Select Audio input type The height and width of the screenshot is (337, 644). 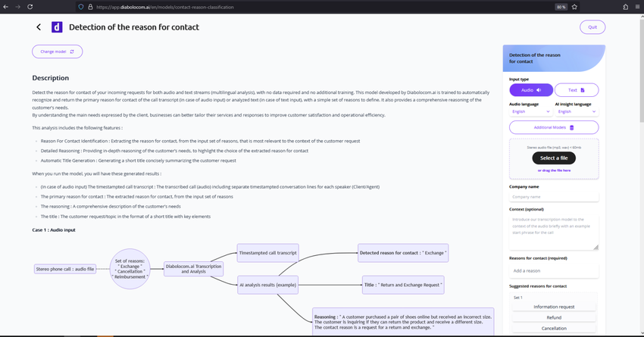click(530, 90)
